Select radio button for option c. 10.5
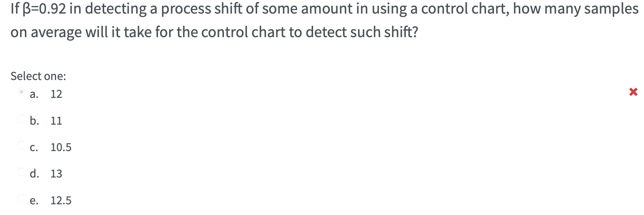Image resolution: width=644 pixels, height=215 pixels. tap(21, 144)
